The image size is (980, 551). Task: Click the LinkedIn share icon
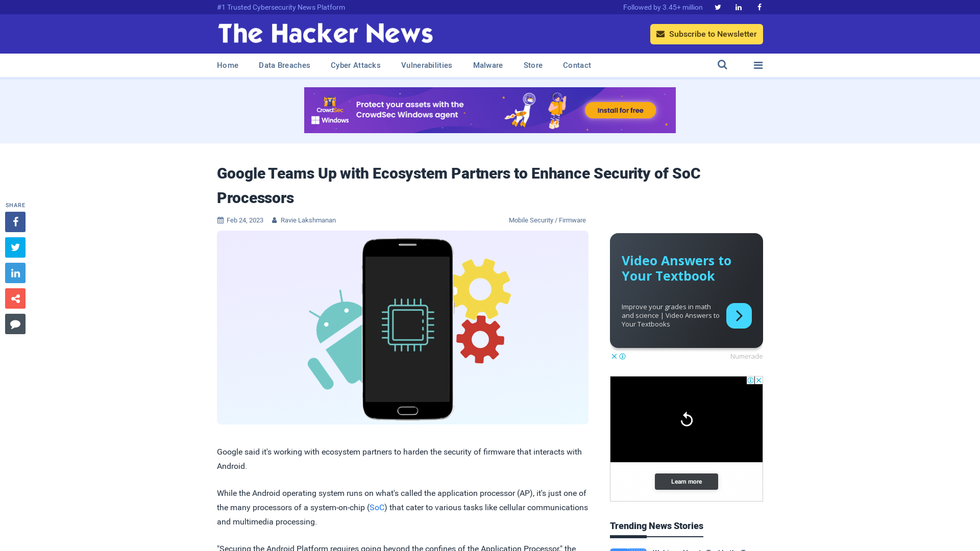coord(15,272)
